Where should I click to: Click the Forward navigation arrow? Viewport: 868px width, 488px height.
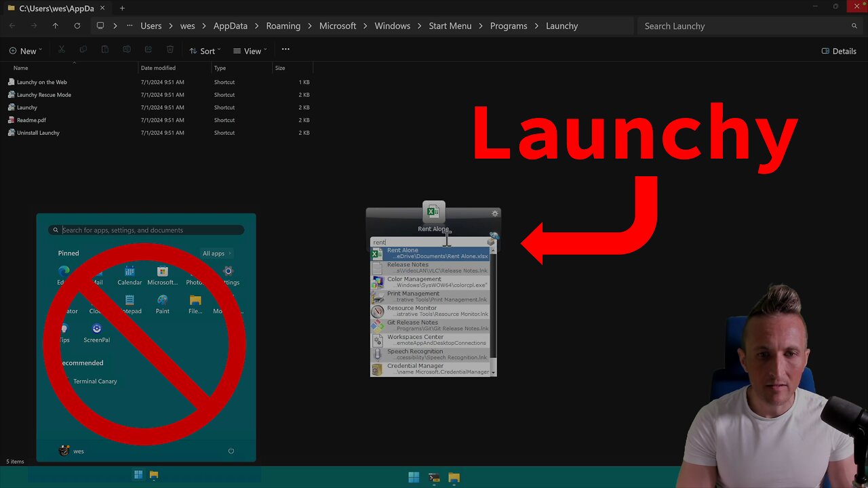point(34,26)
